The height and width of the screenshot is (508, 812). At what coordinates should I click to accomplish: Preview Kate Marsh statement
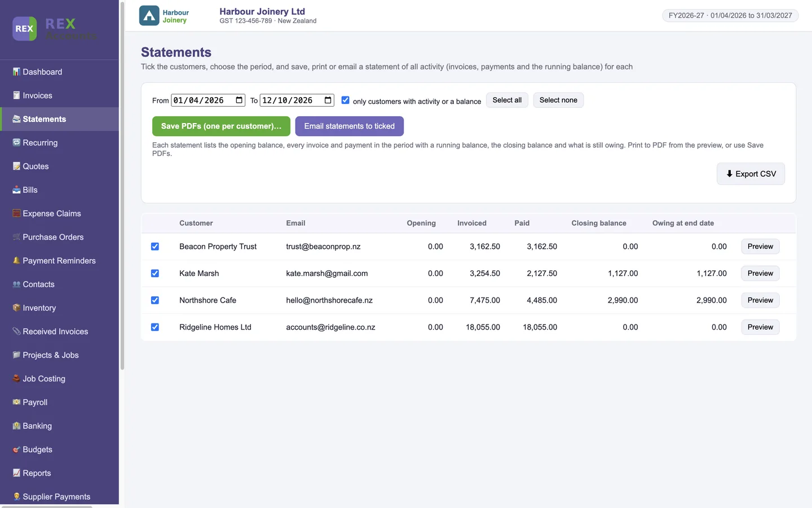tap(760, 273)
